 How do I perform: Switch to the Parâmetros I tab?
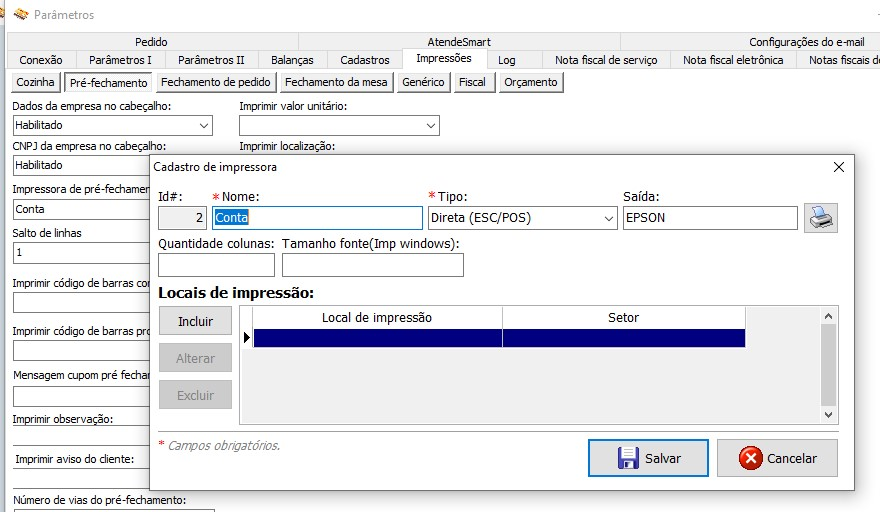click(120, 60)
